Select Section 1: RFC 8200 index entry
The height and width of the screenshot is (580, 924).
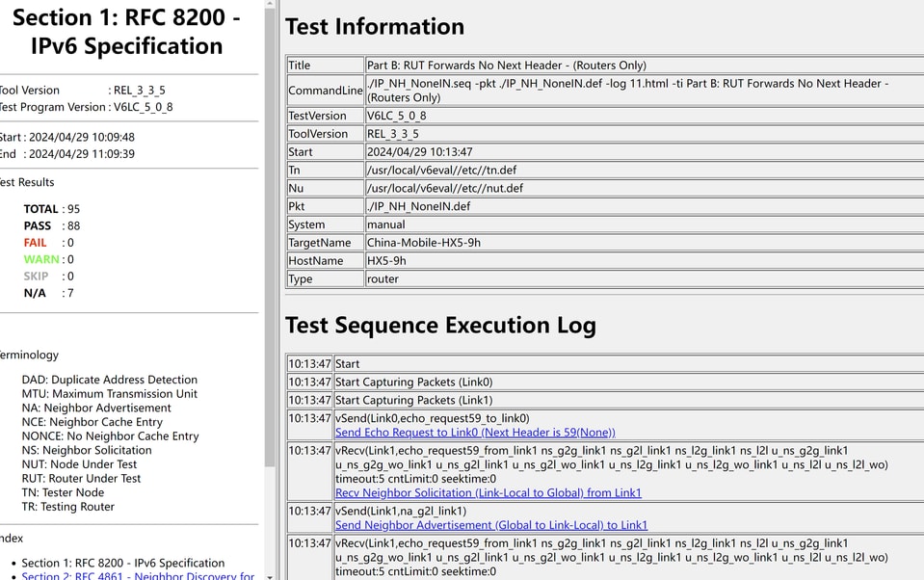click(x=122, y=563)
